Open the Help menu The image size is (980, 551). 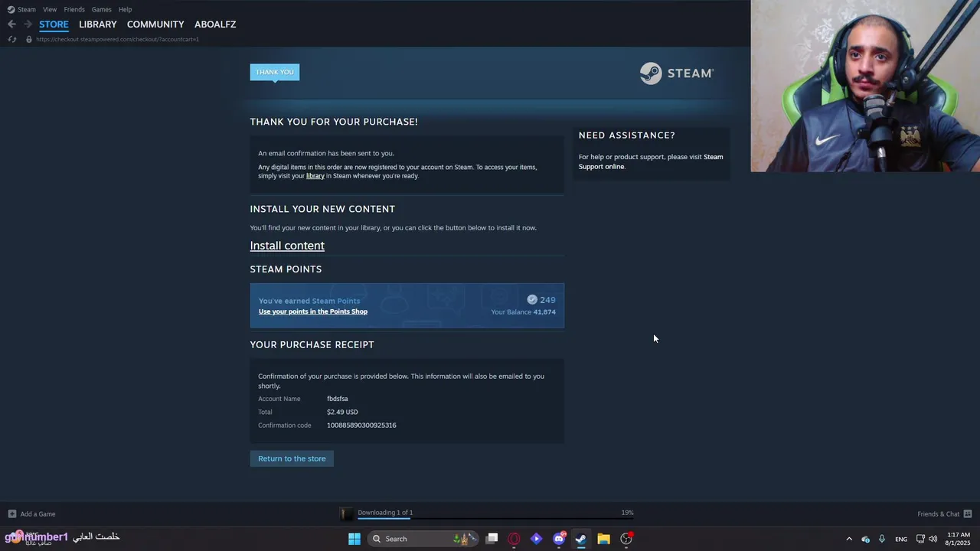(x=125, y=9)
